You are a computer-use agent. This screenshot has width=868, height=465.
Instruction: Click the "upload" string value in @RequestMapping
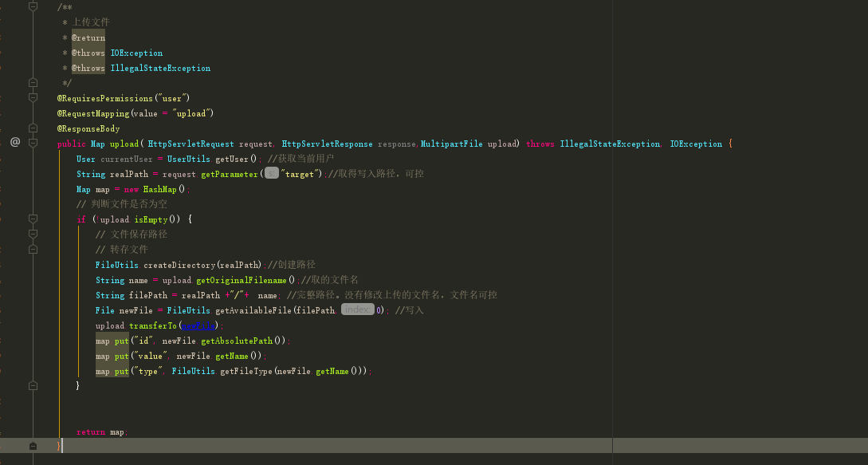(x=191, y=113)
